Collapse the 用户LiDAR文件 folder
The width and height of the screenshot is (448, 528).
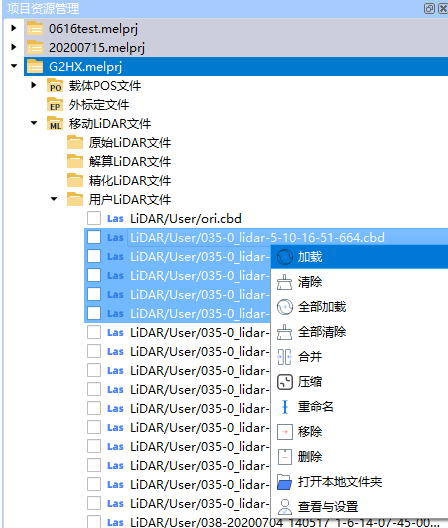(54, 199)
